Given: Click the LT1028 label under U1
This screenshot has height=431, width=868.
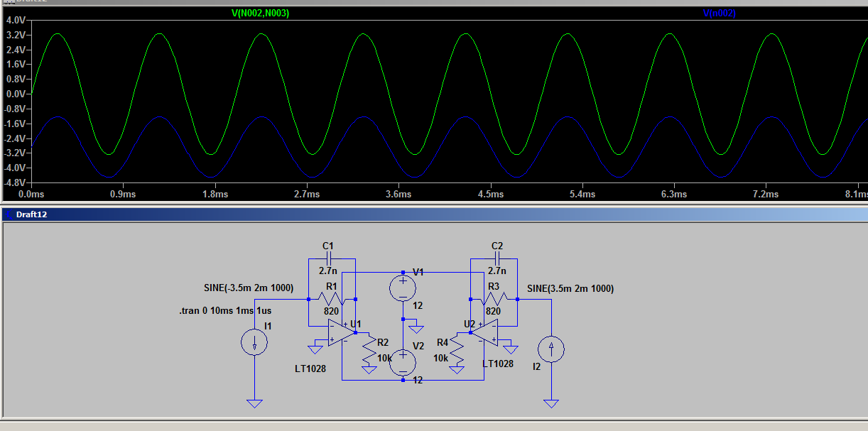Looking at the screenshot, I should click(310, 369).
